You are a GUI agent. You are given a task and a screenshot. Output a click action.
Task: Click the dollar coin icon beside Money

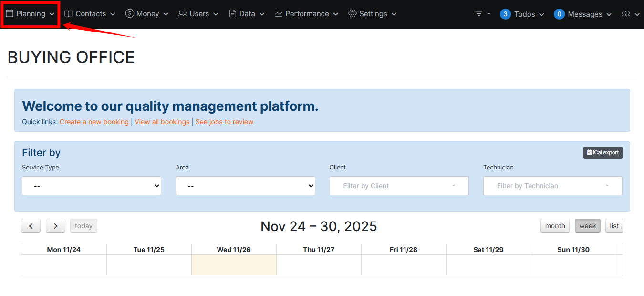pyautogui.click(x=129, y=14)
